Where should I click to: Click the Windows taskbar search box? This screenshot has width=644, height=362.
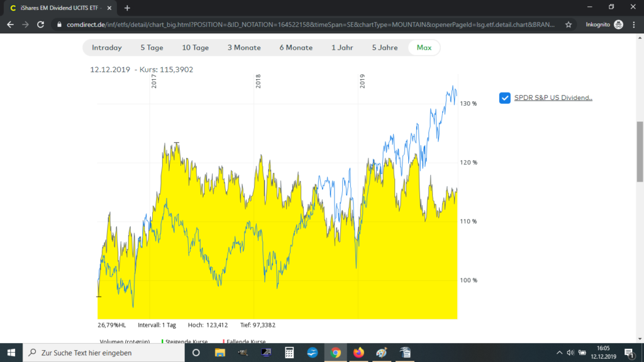pos(104,353)
